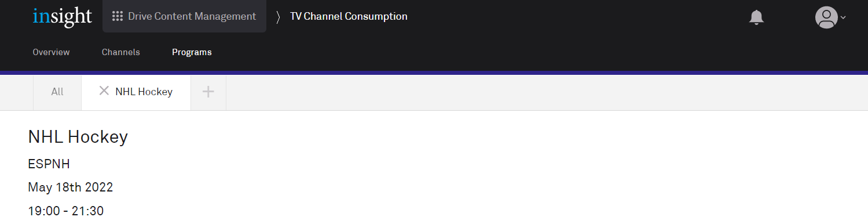Open the app launcher grid icon
The width and height of the screenshot is (868, 224).
(x=118, y=16)
